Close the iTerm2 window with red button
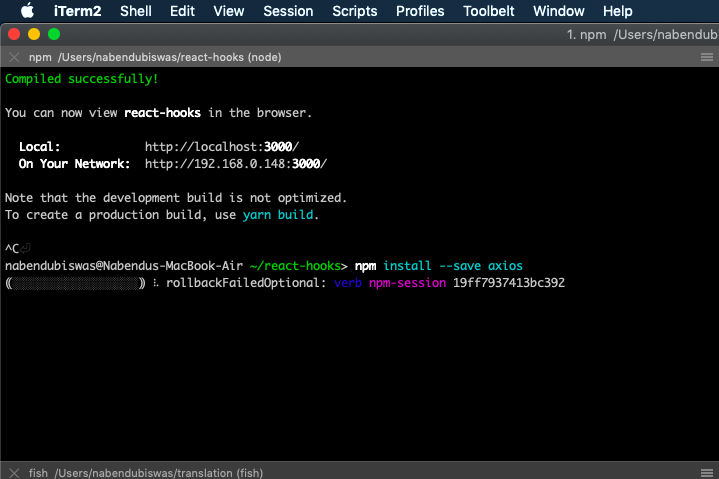This screenshot has height=479, width=719. (14, 34)
